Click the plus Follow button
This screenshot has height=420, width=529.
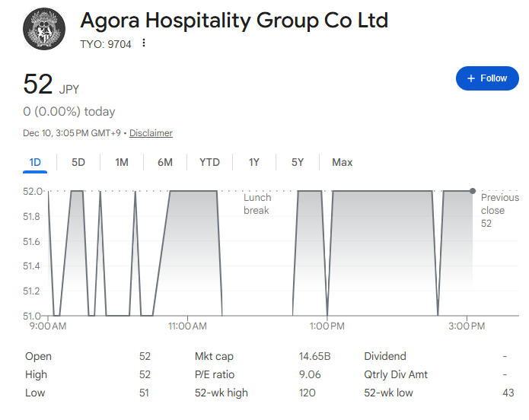(486, 78)
